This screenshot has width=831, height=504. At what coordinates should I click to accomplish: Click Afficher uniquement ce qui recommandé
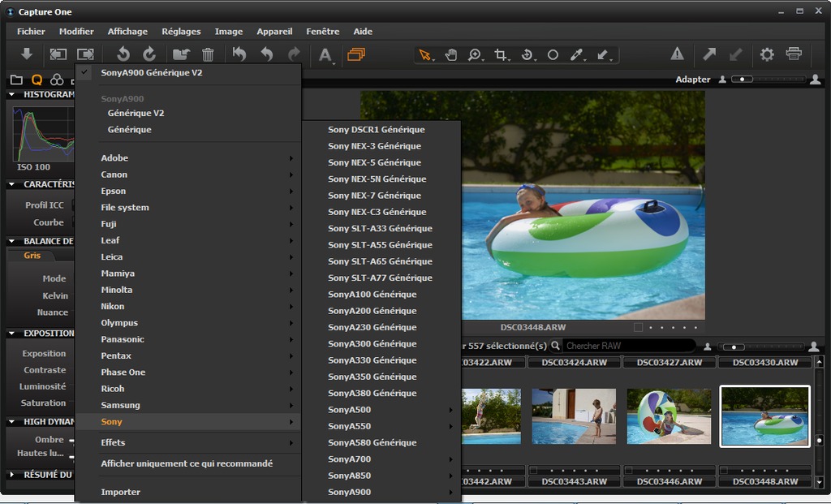point(187,463)
